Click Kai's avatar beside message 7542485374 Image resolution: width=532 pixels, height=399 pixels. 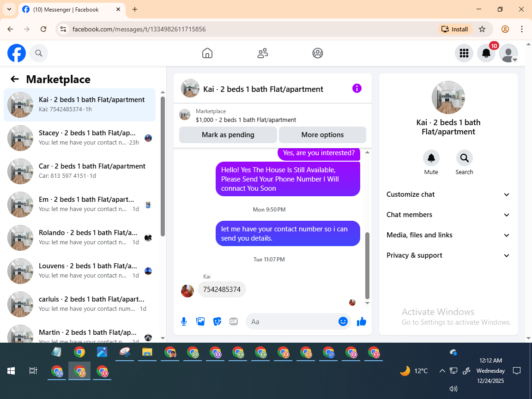point(187,291)
